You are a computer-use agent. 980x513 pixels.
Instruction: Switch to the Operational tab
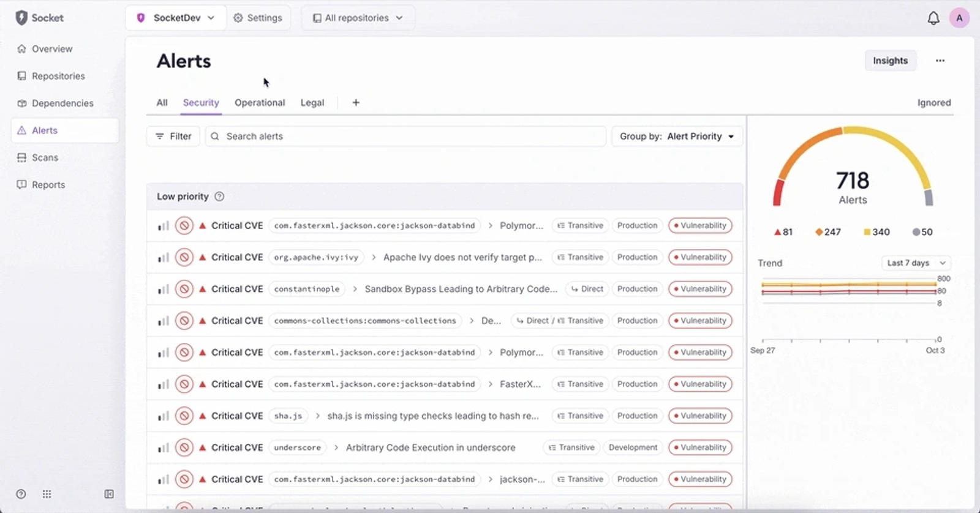pyautogui.click(x=260, y=103)
